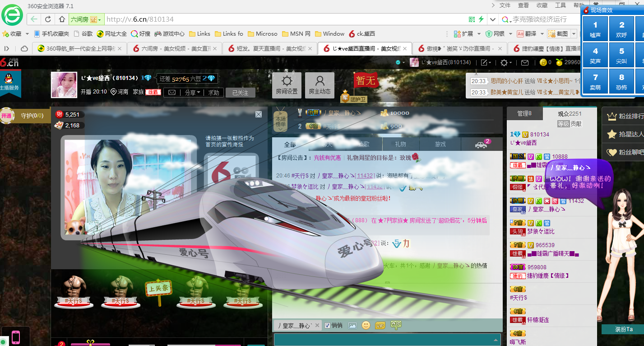
Task: Reload the page with the refresh icon
Action: point(48,19)
